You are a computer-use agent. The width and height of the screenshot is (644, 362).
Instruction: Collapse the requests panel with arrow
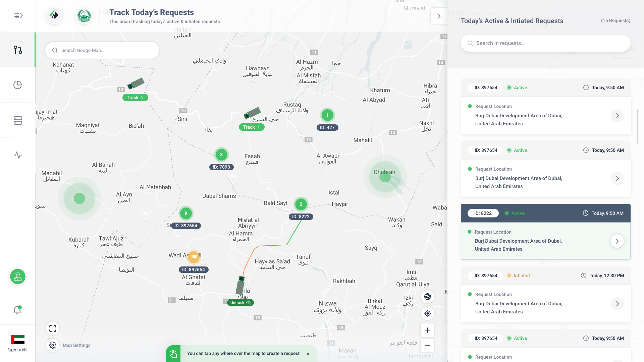click(x=439, y=16)
